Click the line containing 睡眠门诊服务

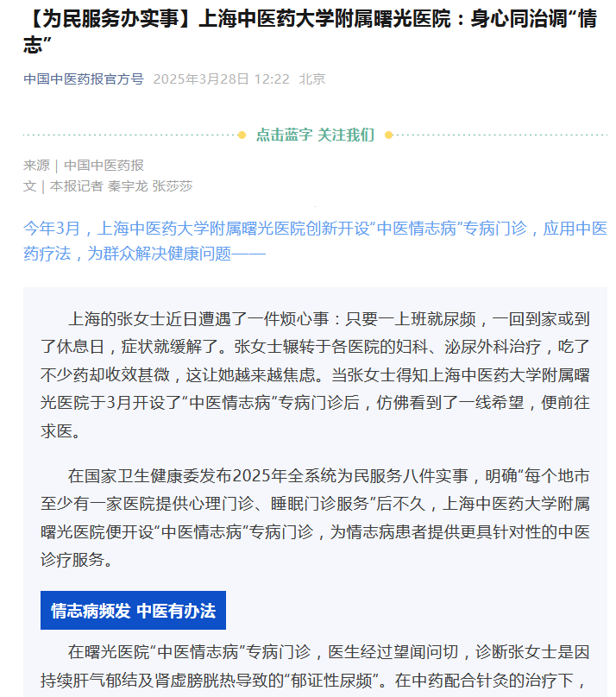[x=315, y=504]
